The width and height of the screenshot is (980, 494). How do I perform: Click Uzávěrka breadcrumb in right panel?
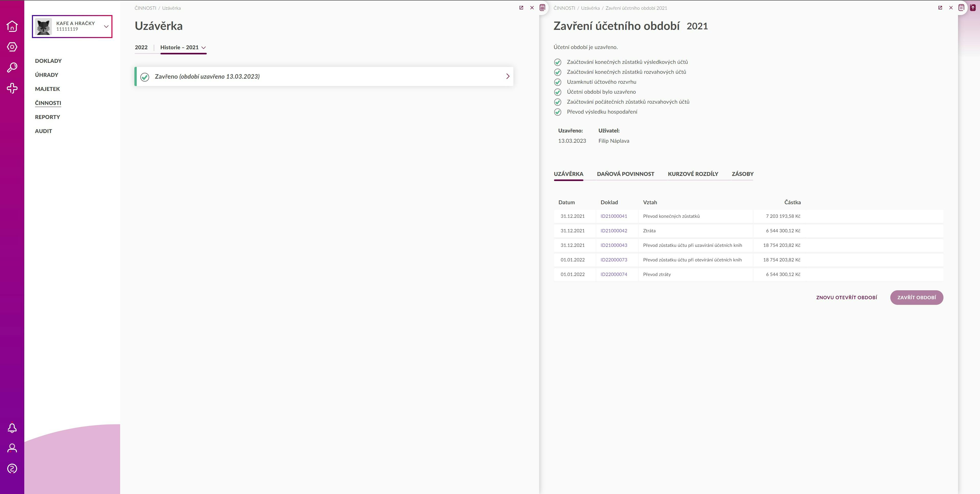click(590, 8)
